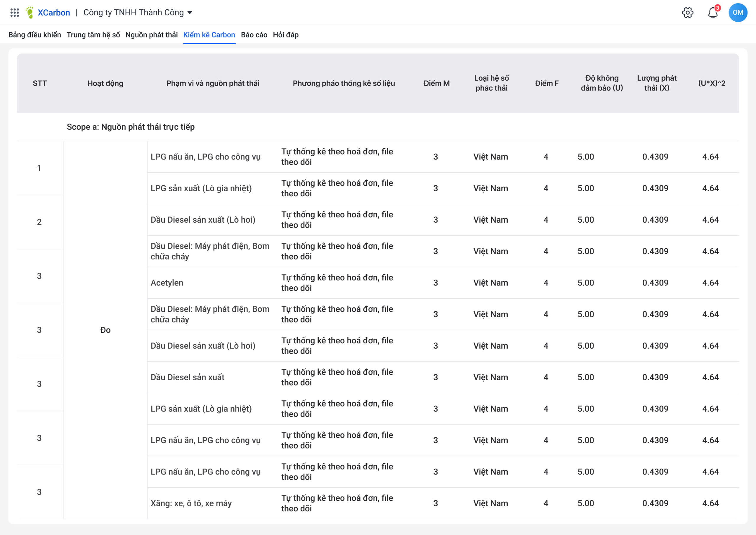Click the XCarbon footprint logo

[30, 12]
